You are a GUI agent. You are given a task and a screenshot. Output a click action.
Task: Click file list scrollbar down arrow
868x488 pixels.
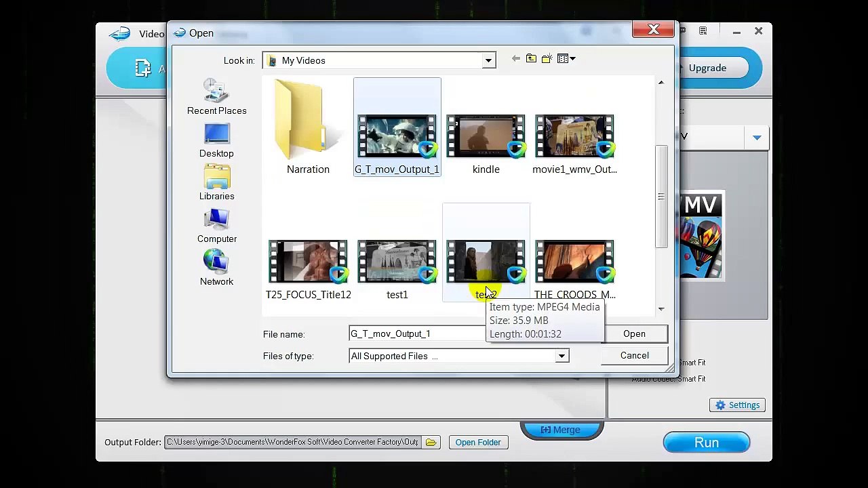(x=661, y=309)
